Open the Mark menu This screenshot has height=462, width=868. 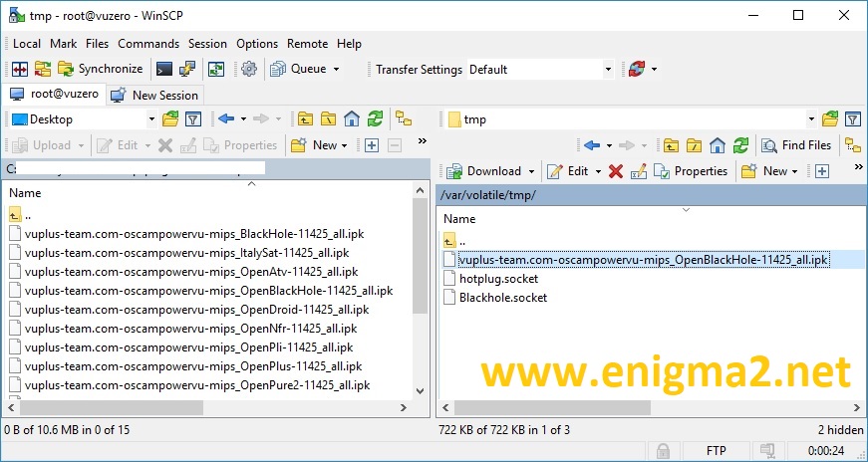click(63, 44)
